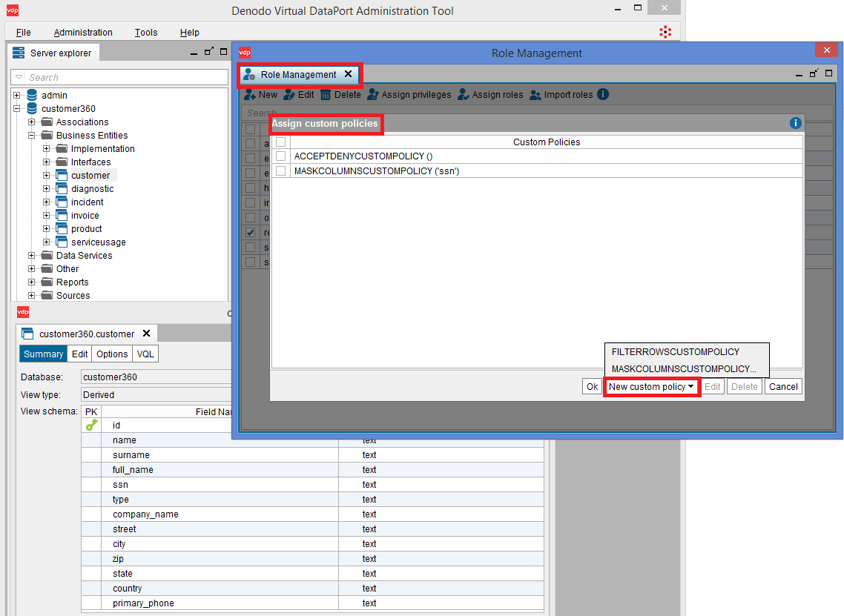Click the disabled Delete button in dialog

click(745, 387)
